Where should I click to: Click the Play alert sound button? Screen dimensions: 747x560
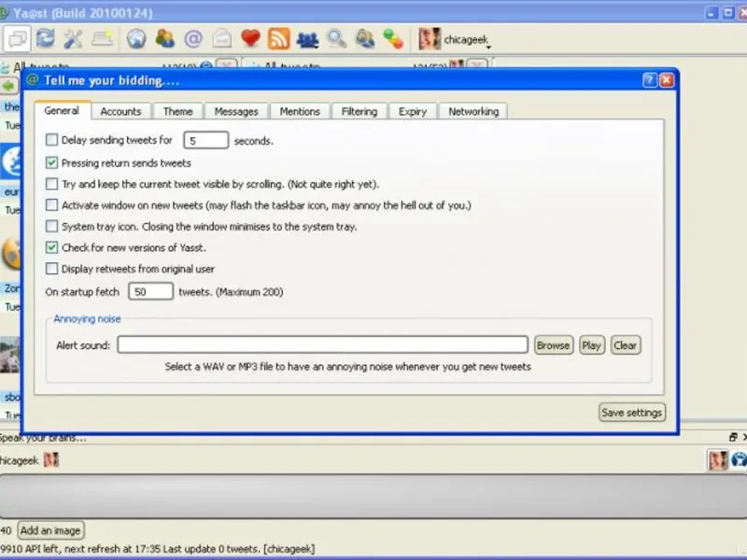592,345
